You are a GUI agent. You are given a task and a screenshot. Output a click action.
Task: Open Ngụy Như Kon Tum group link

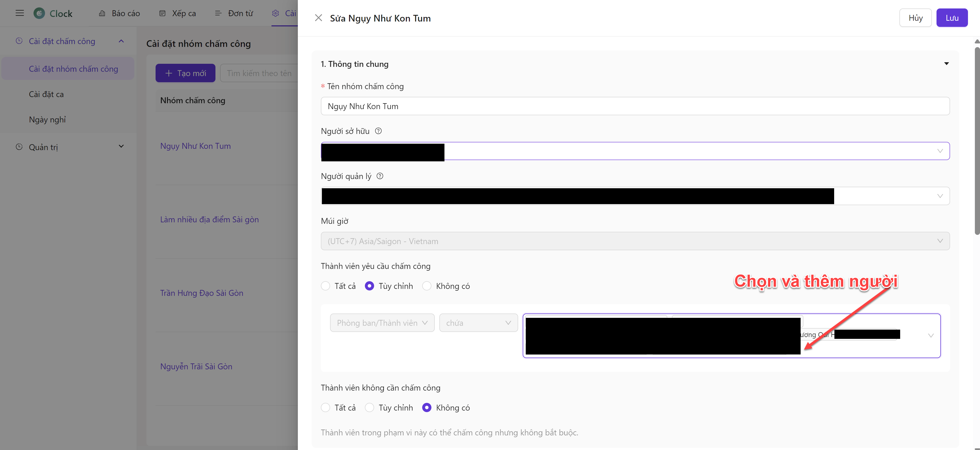coord(195,146)
